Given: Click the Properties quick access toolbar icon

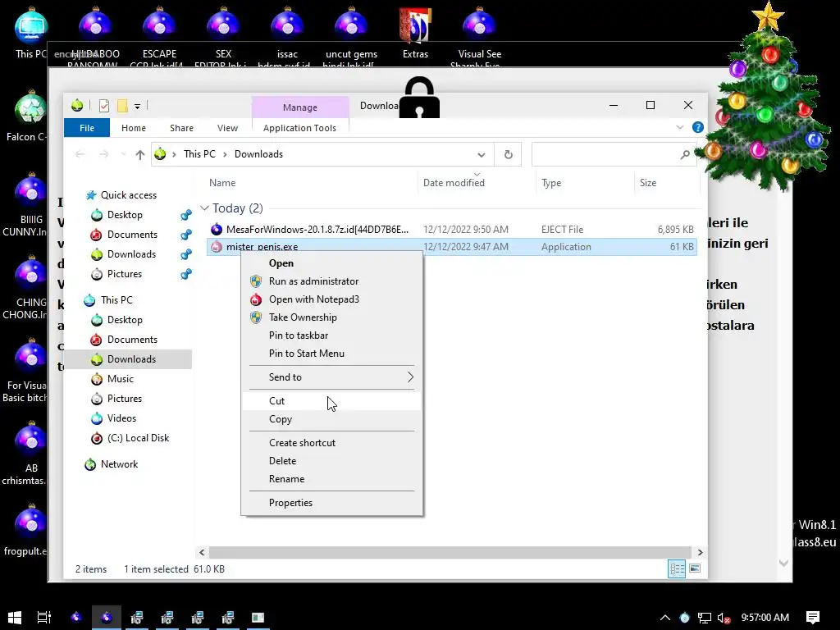Looking at the screenshot, I should tap(104, 106).
